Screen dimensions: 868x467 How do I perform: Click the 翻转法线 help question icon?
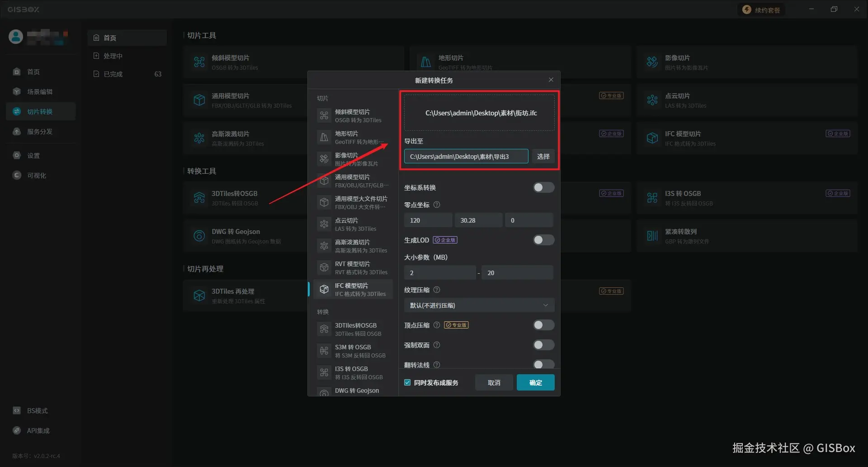point(437,365)
